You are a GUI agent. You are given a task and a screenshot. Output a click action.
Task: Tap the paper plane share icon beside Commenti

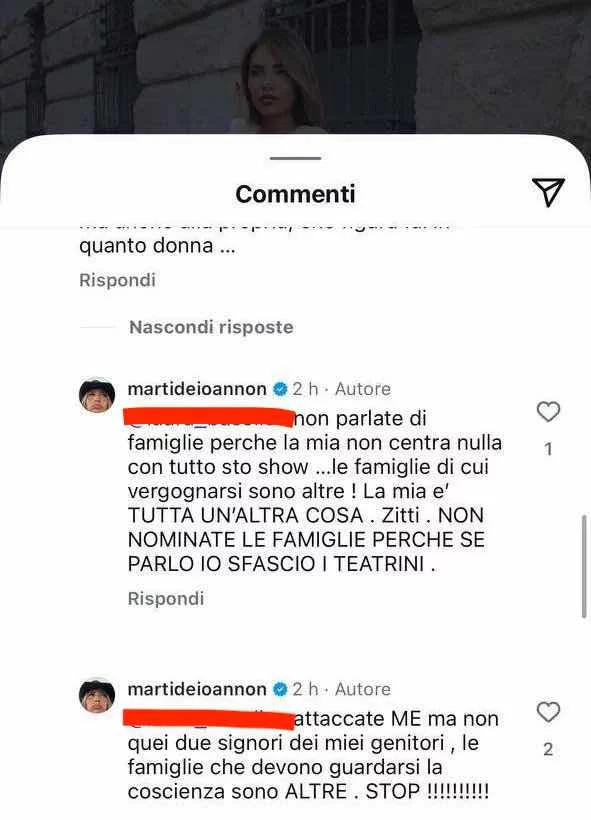(x=548, y=192)
